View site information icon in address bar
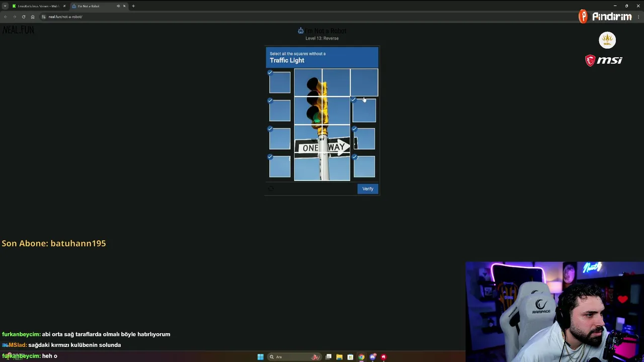Image resolution: width=644 pixels, height=362 pixels. pyautogui.click(x=44, y=17)
